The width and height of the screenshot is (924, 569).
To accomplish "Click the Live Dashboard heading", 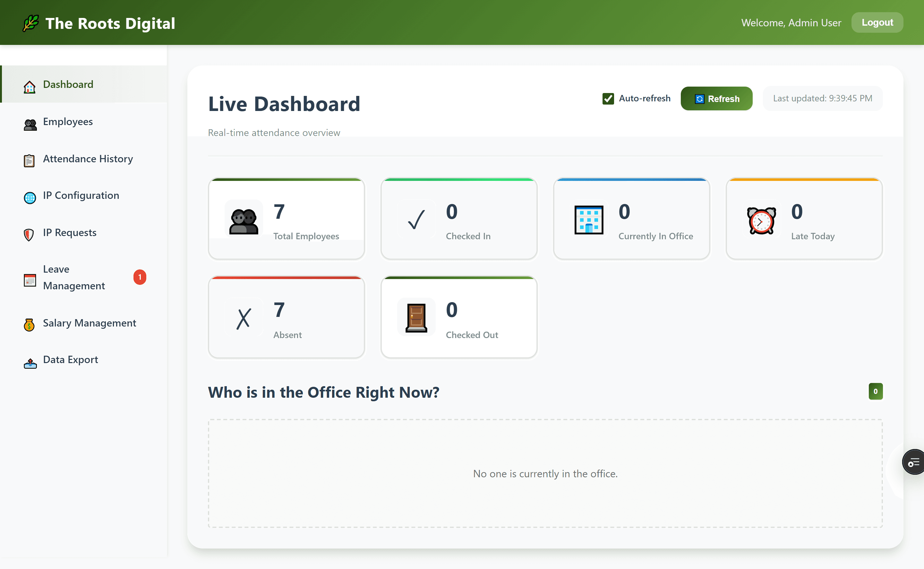I will point(284,104).
